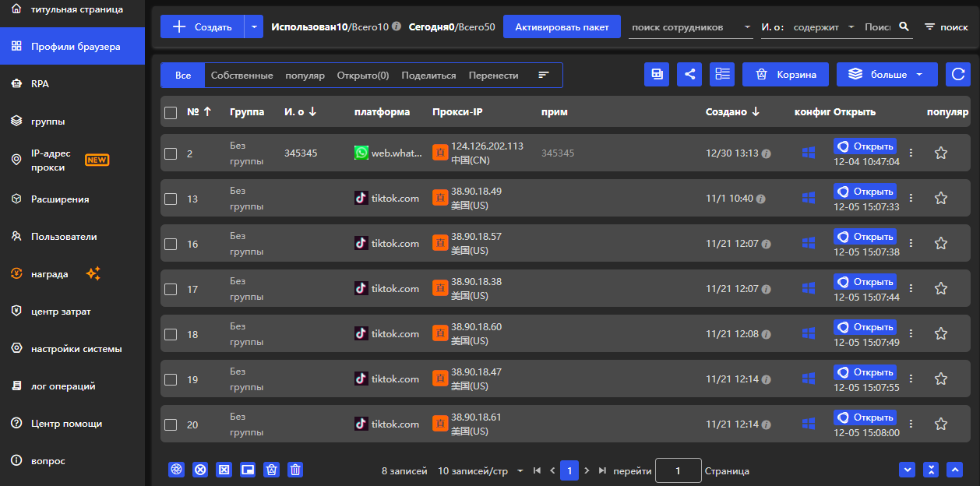Check the checkbox for profile 19

pyautogui.click(x=171, y=380)
